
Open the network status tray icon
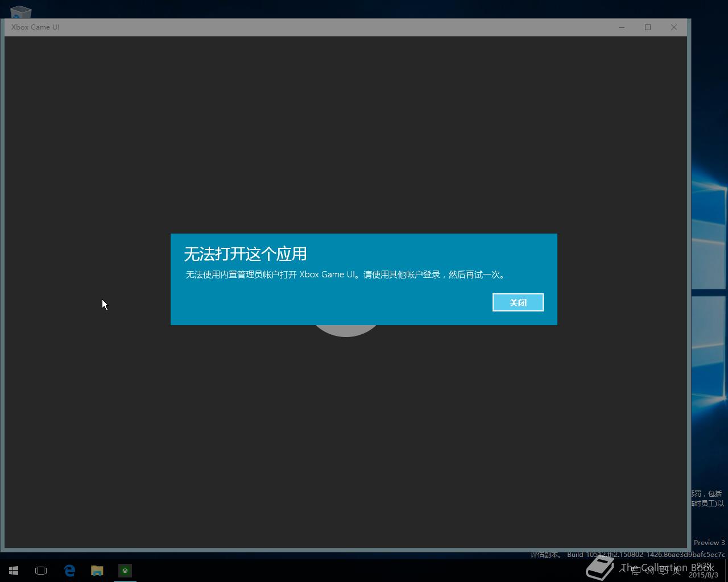pyautogui.click(x=635, y=570)
